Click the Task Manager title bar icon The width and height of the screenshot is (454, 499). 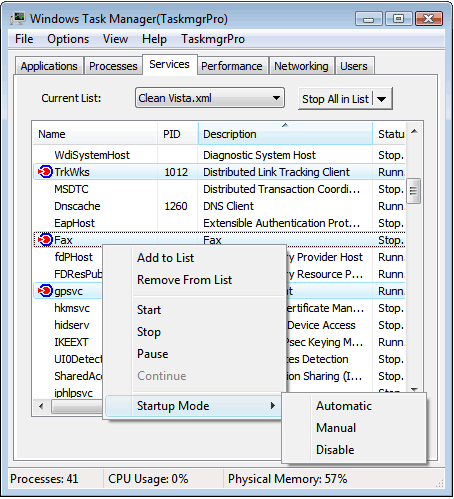point(18,19)
